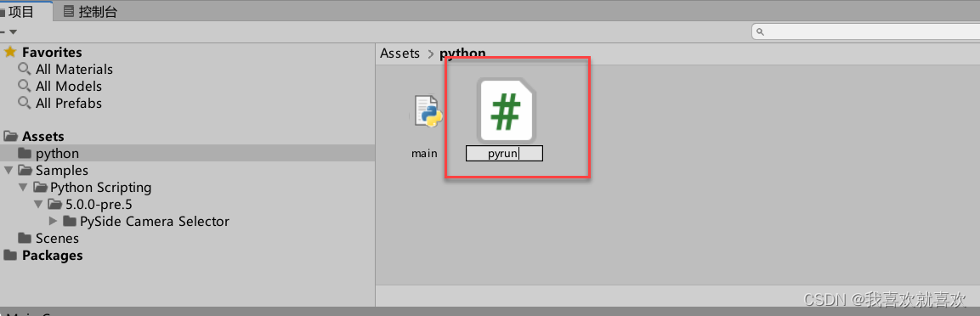This screenshot has height=316, width=980.
Task: Click the search icon next to All Prefabs
Action: [25, 103]
